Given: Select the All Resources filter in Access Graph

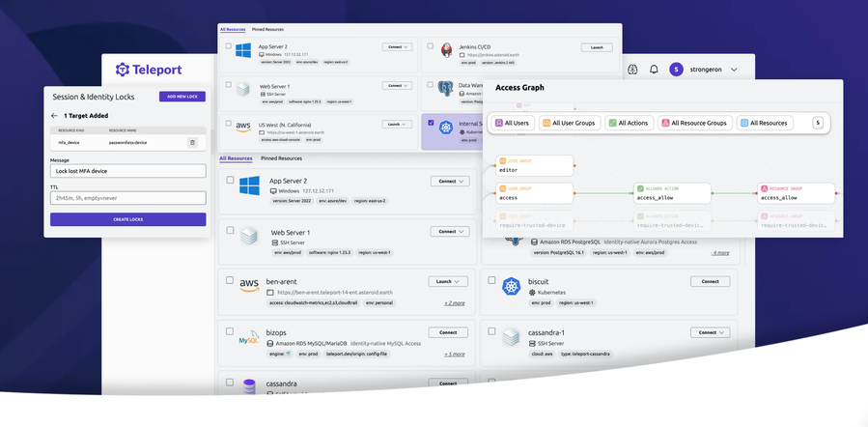Looking at the screenshot, I should (765, 123).
